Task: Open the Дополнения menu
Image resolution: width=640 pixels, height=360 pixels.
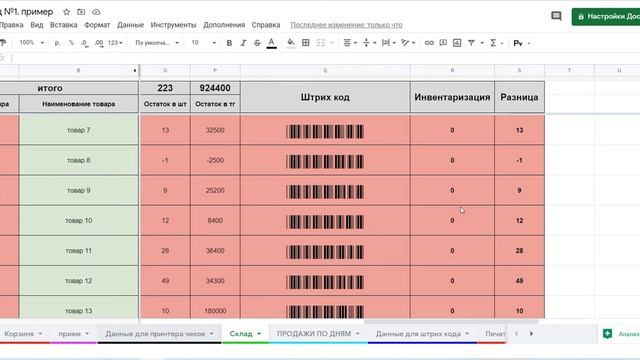Action: [x=224, y=25]
